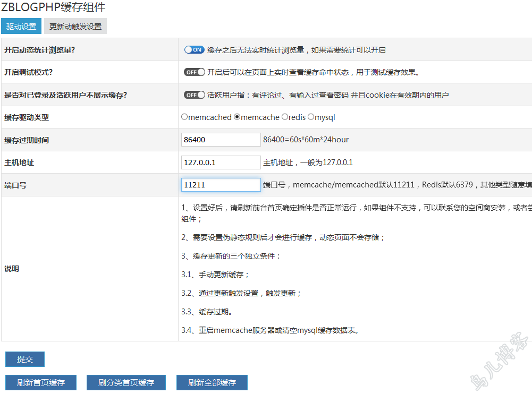Click the 活跃用户指 explanation text

tap(328, 95)
